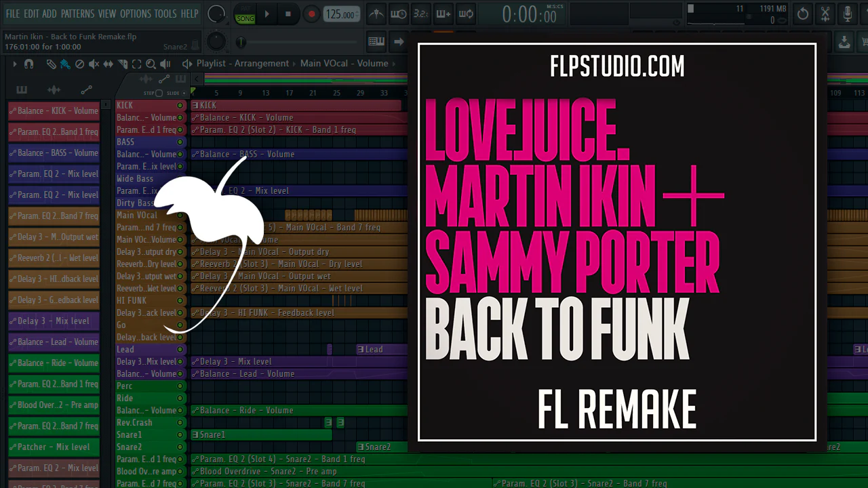The width and height of the screenshot is (868, 488).
Task: Open the Main VOcal - Volume clip dropdown
Action: coord(344,64)
